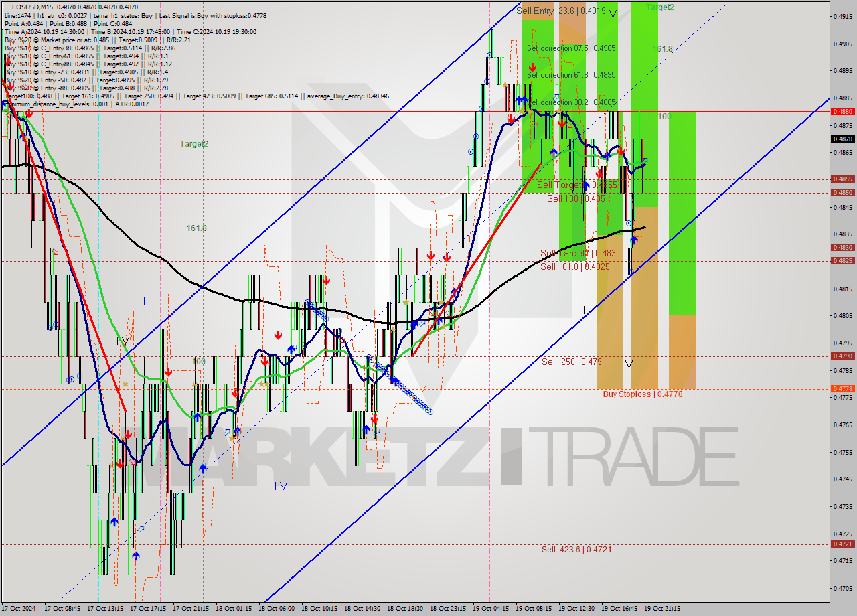Viewport: 857px width, 616px height.
Task: Click the '19 Oct 04:15' time label
Action: coord(490,609)
